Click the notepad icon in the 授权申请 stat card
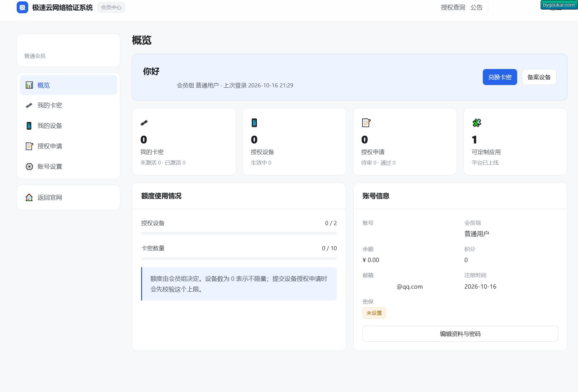 [x=366, y=123]
